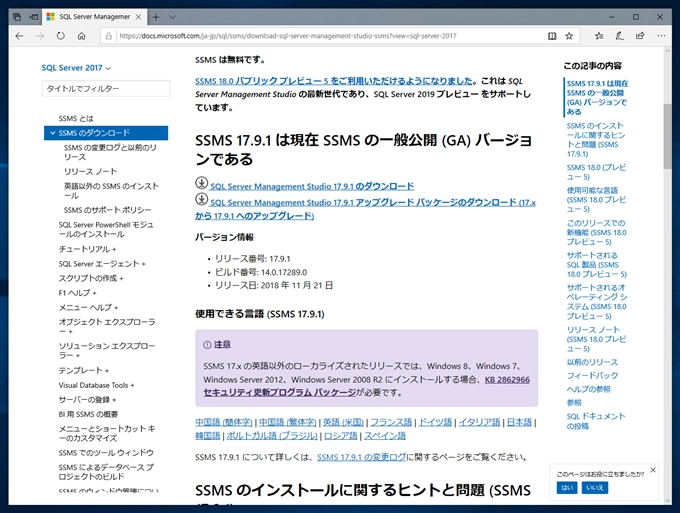The height and width of the screenshot is (513, 680).
Task: Open the Favorites hub icon
Action: pos(599,36)
